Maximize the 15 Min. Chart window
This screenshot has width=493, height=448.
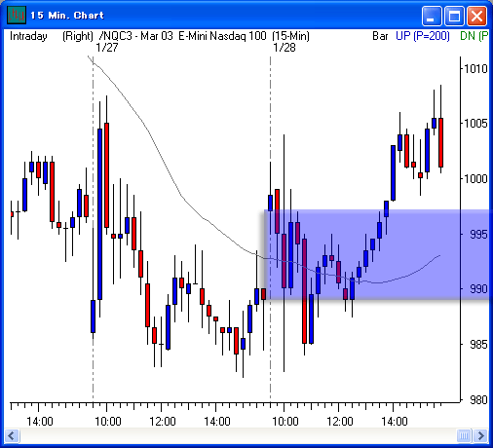(454, 16)
